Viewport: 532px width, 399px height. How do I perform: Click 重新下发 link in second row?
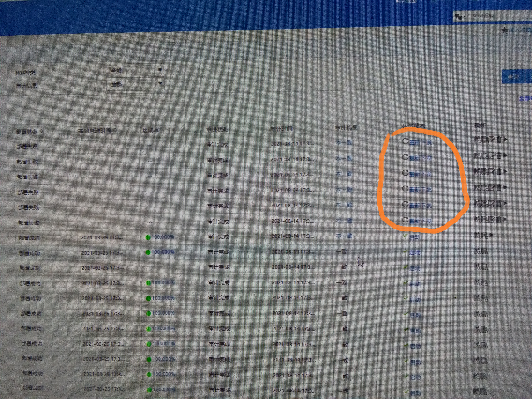(x=420, y=158)
